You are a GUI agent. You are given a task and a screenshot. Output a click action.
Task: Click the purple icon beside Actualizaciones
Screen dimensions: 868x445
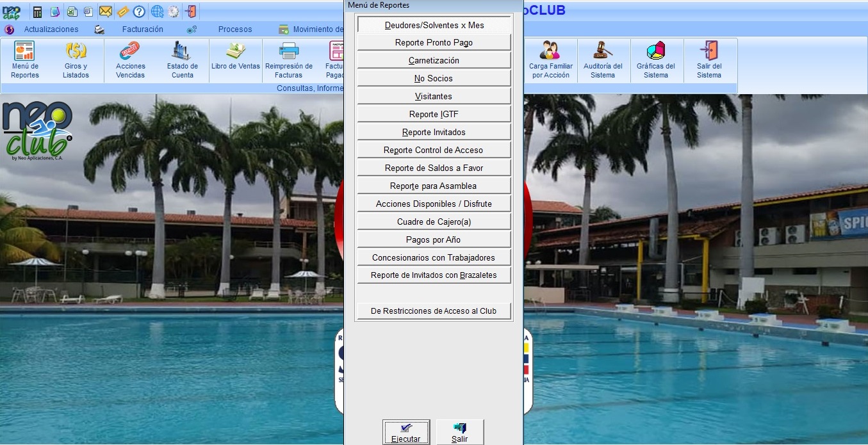9,29
